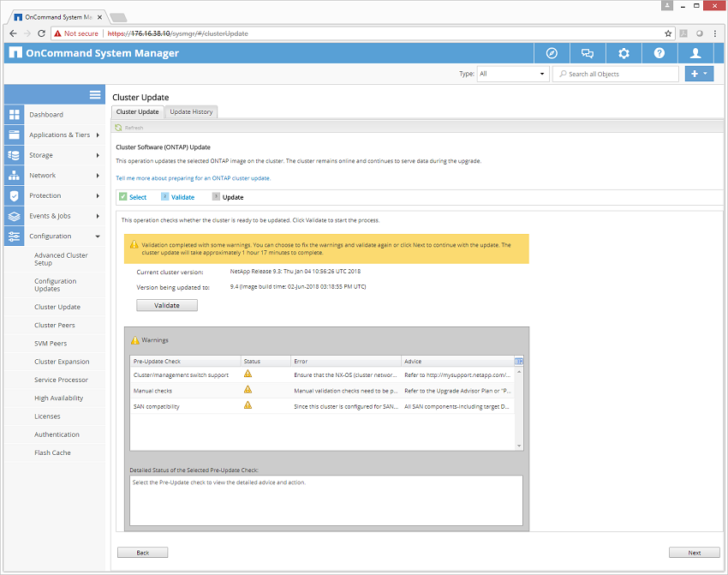728x575 pixels.
Task: Click the warnings table scrollbar down arrow
Action: click(519, 446)
